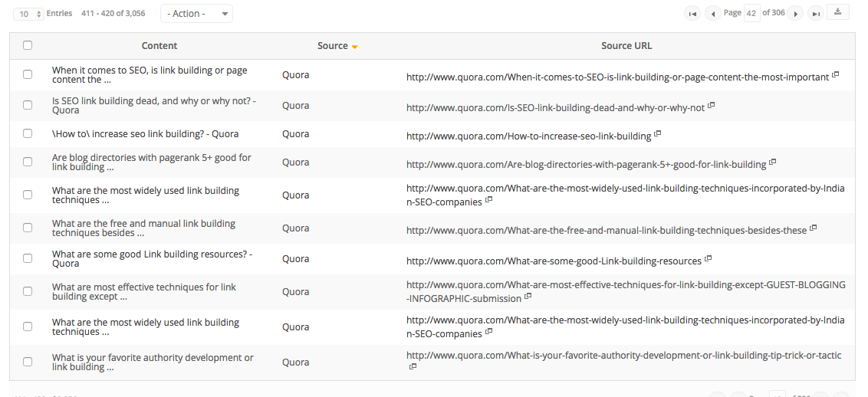Click content 'Are blog directories with pagerank 5+'

click(152, 162)
